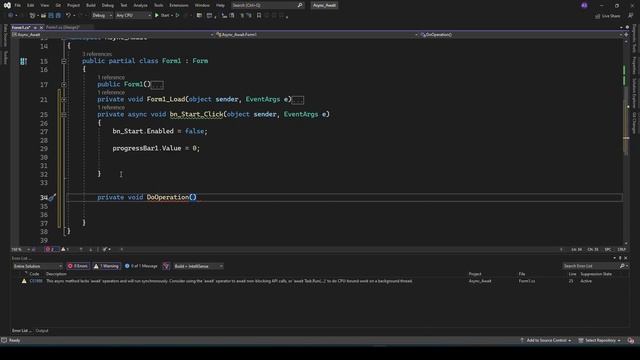
Task: Toggle the 0 of 1 Message filter
Action: [141, 266]
